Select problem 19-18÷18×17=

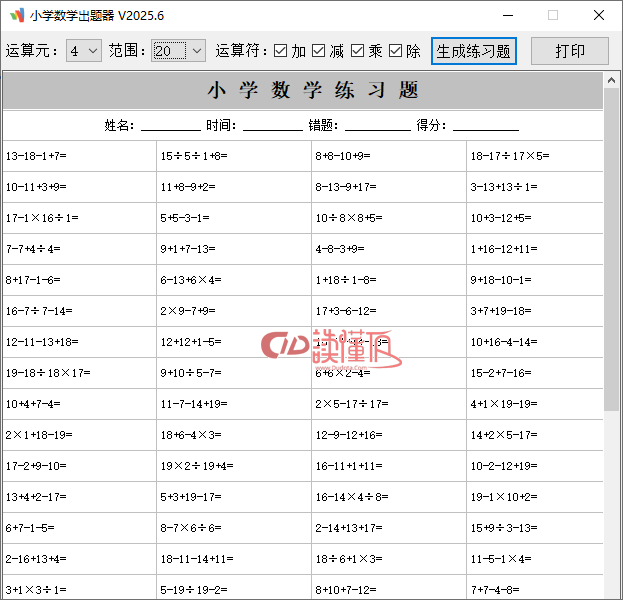click(48, 373)
